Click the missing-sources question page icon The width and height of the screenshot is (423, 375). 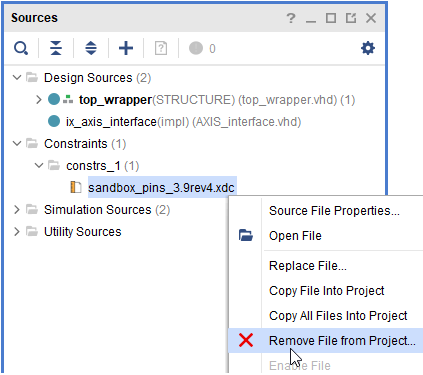(161, 48)
